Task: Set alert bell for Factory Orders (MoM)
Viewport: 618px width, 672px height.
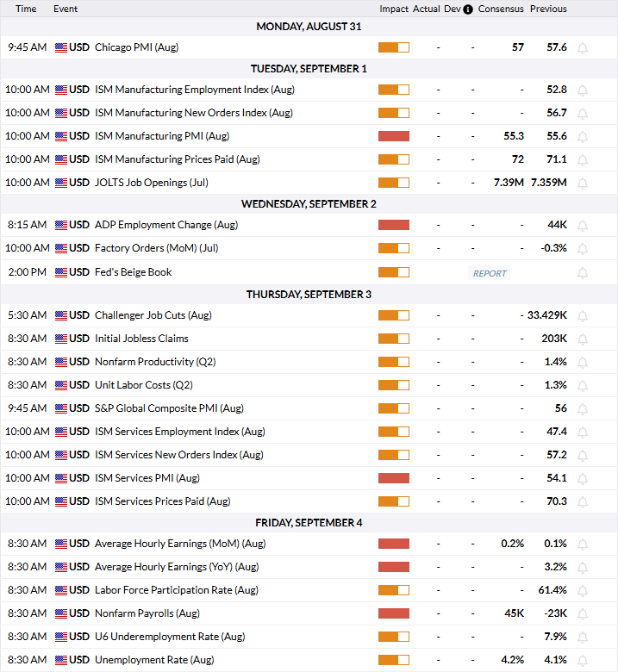Action: tap(583, 249)
